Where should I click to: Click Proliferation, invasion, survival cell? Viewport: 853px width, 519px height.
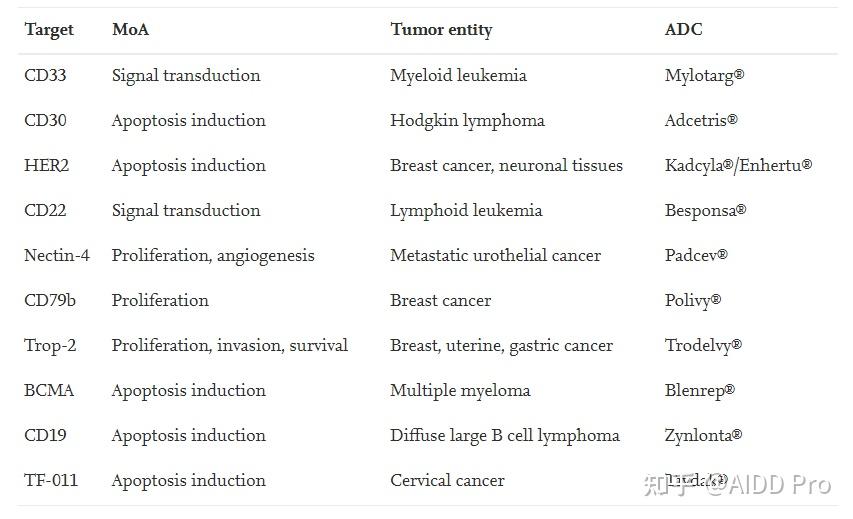tap(229, 345)
